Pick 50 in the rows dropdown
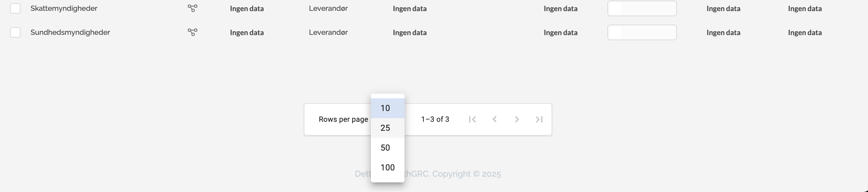Image resolution: width=868 pixels, height=192 pixels. tap(386, 148)
